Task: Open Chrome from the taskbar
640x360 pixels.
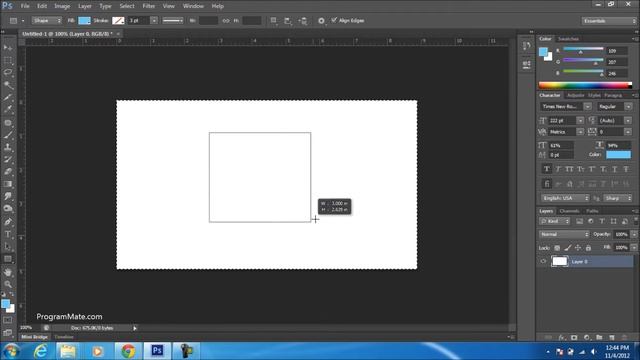Action: click(x=128, y=351)
